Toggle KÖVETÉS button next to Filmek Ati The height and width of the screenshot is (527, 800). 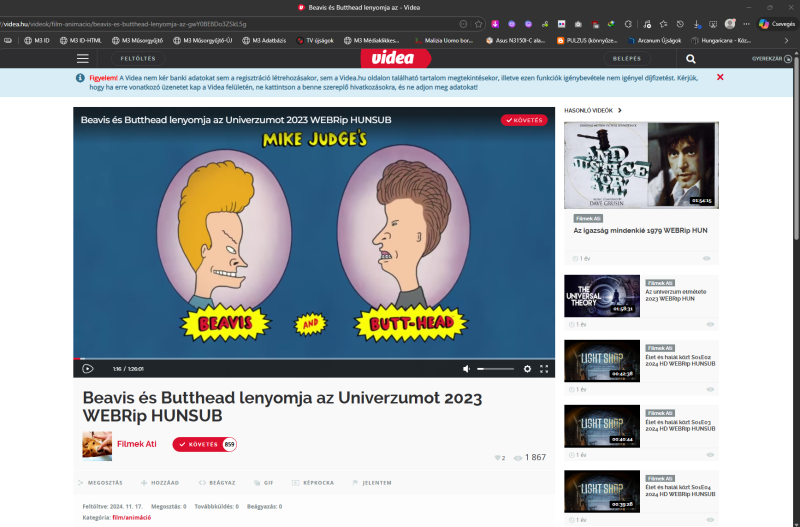pyautogui.click(x=204, y=444)
